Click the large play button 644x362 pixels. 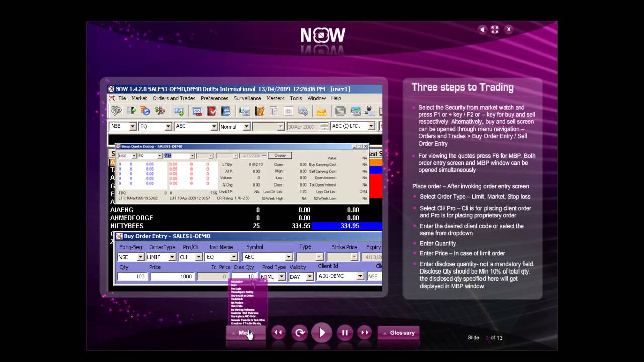point(322,332)
